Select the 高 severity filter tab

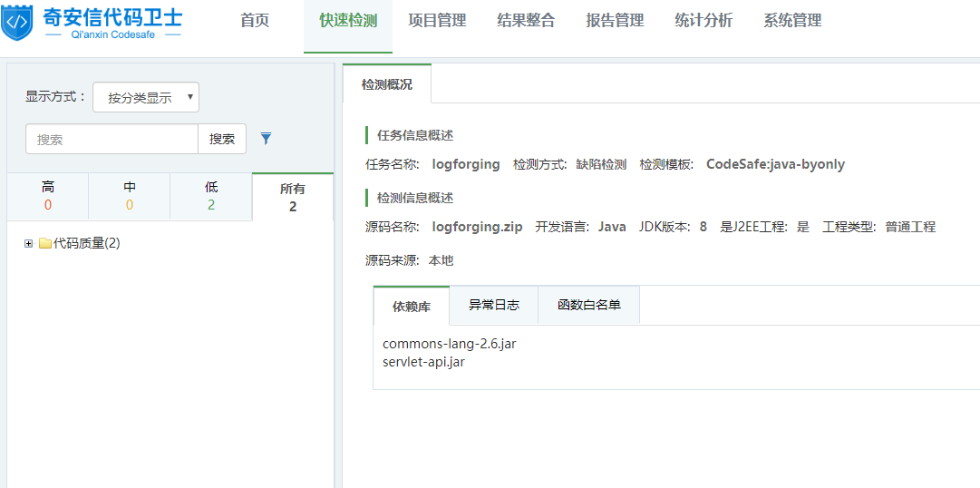tap(47, 196)
